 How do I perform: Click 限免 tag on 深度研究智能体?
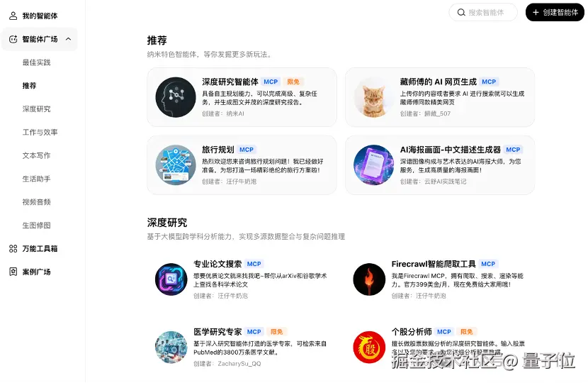click(x=293, y=82)
